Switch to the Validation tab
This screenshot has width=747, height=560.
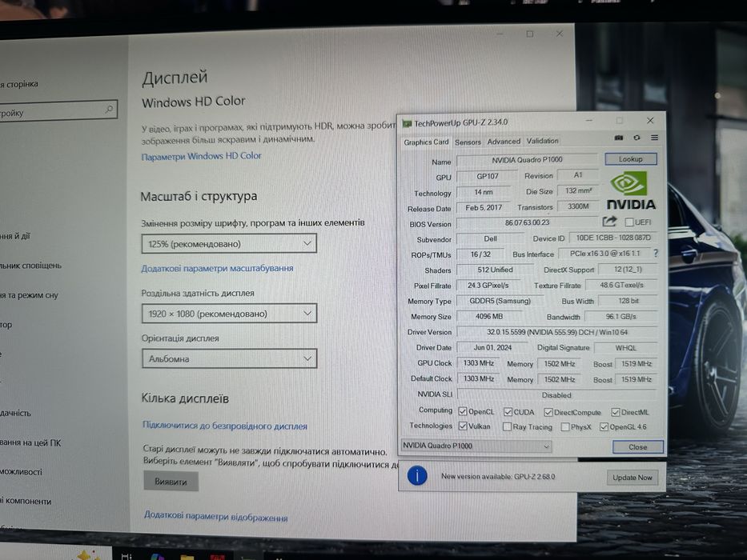point(542,141)
